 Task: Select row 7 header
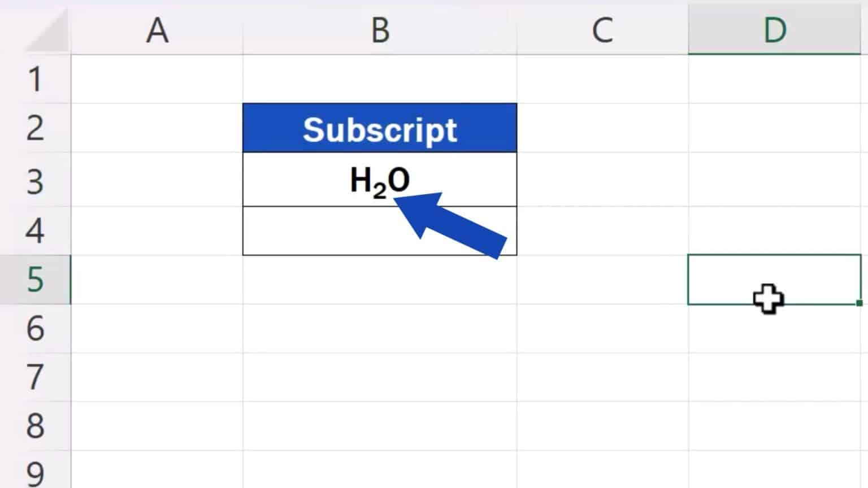pos(35,377)
